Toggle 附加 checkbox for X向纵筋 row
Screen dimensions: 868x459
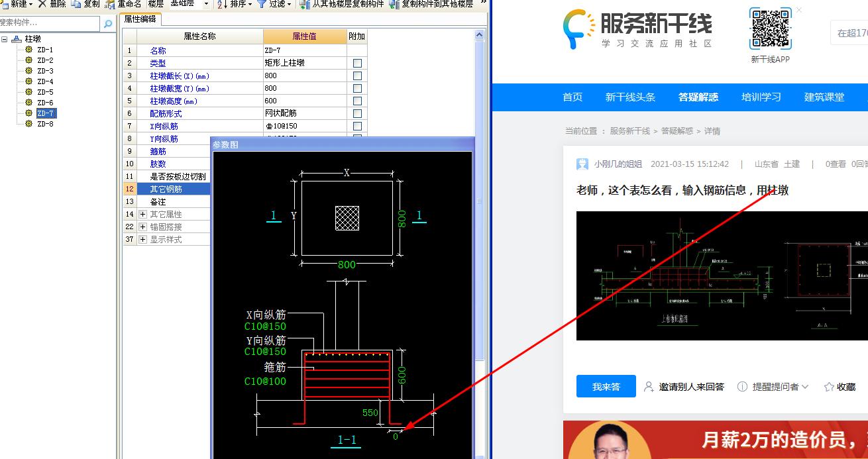[357, 126]
